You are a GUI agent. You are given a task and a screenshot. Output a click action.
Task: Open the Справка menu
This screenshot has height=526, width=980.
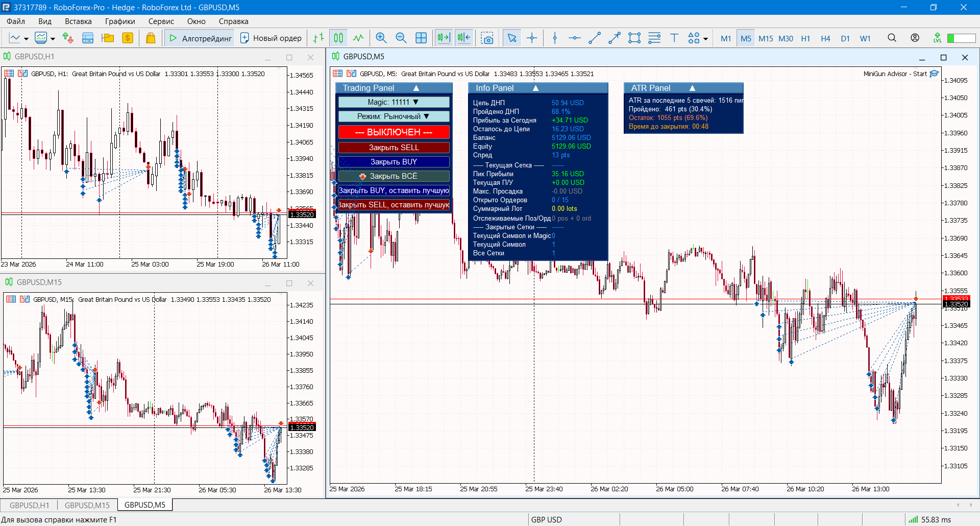pos(233,21)
